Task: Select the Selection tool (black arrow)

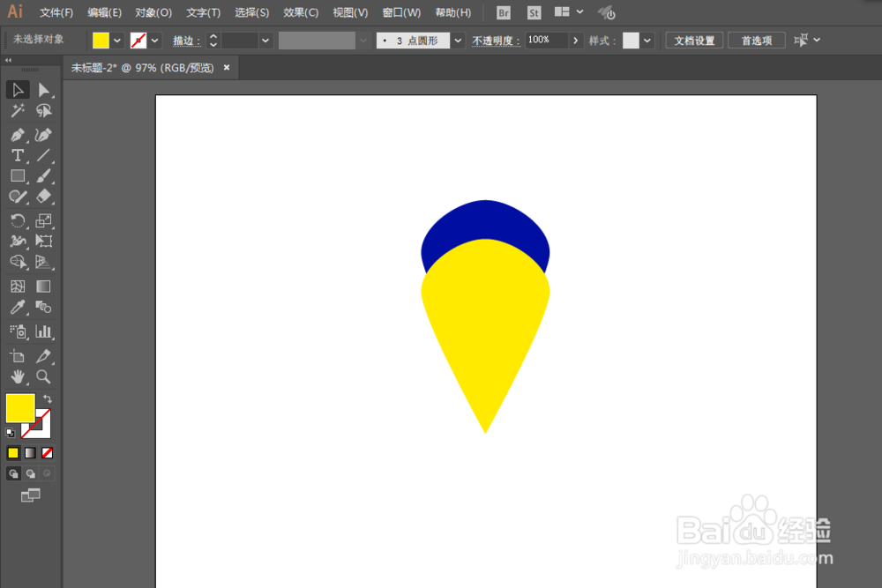Action: pos(18,90)
